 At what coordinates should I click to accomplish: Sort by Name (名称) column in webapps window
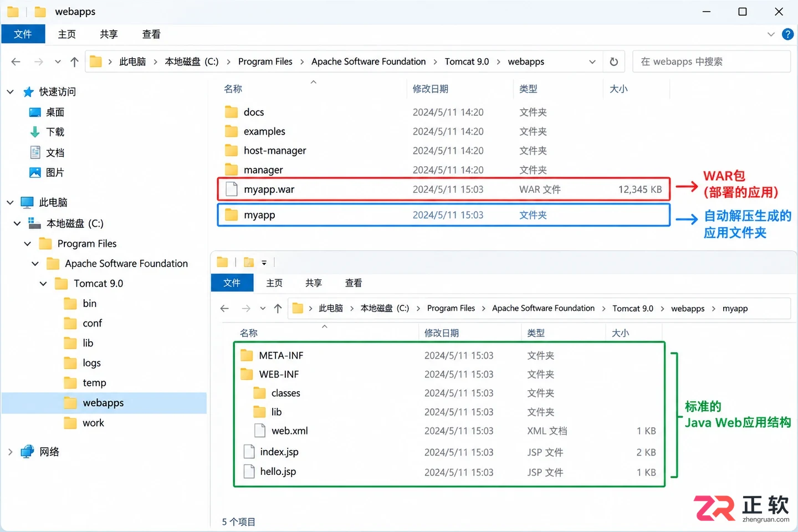233,89
